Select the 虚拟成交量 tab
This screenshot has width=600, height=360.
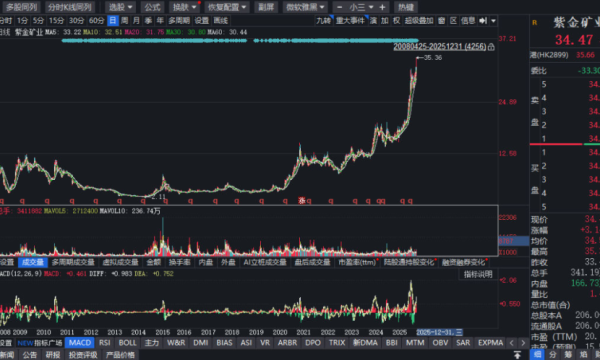[x=121, y=262]
